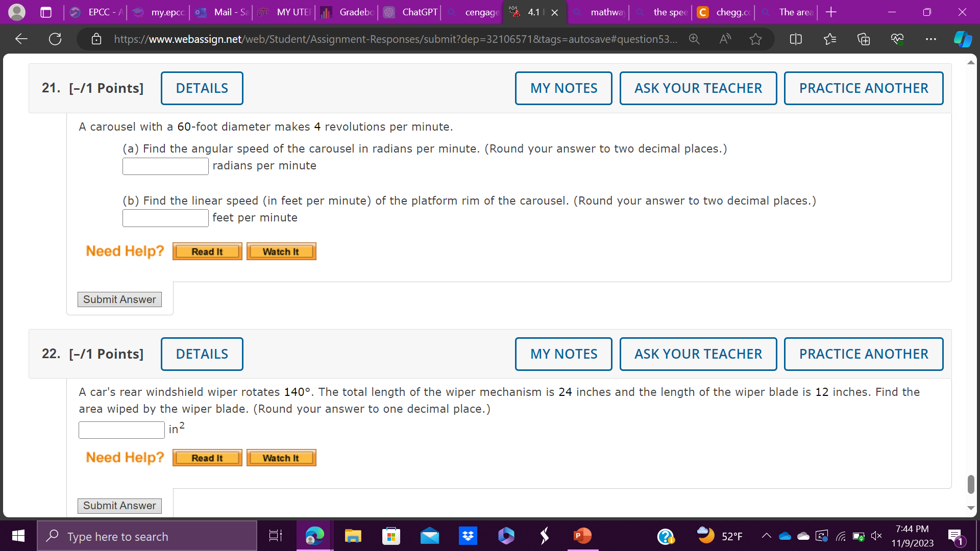
Task: Open Edge settings and more menu
Action: tap(930, 39)
